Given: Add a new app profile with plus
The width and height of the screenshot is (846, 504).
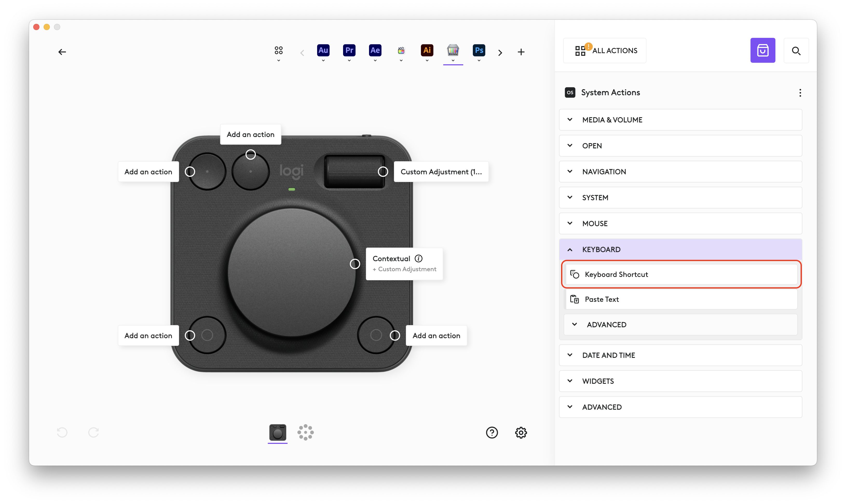Looking at the screenshot, I should [x=521, y=52].
